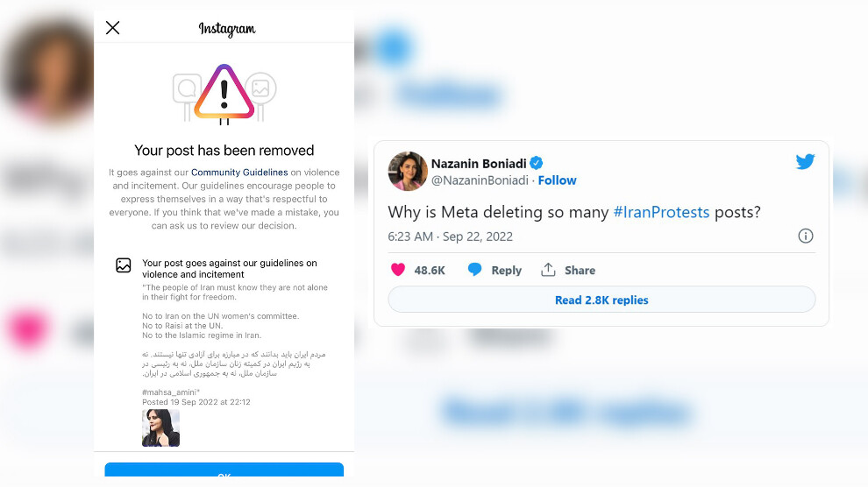
Task: Follow Nazanin Boniadi
Action: 557,180
